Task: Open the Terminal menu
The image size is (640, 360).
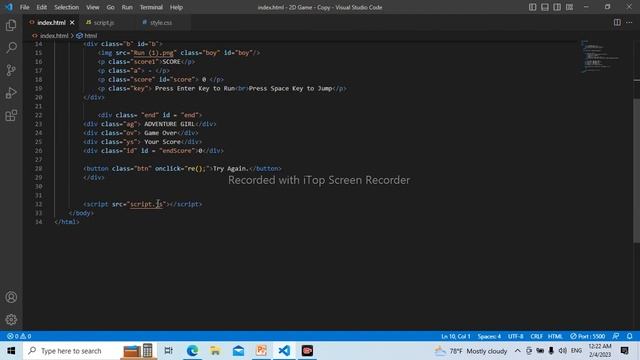Action: [x=151, y=7]
